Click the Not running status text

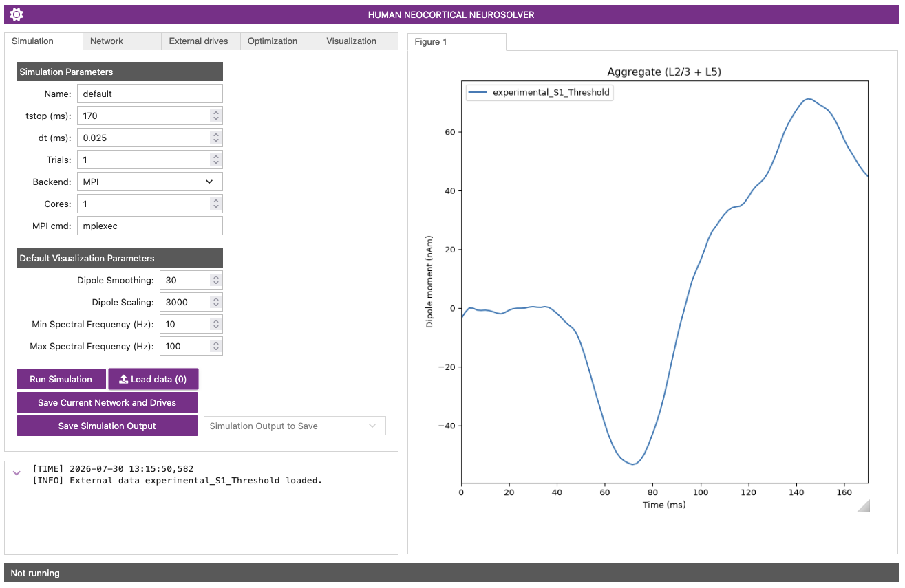(35, 573)
